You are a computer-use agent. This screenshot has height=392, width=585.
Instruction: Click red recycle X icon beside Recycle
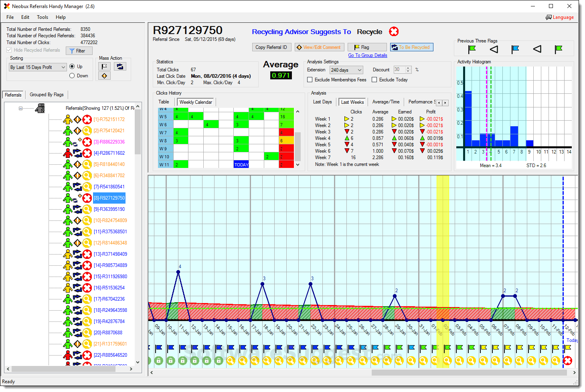click(394, 32)
